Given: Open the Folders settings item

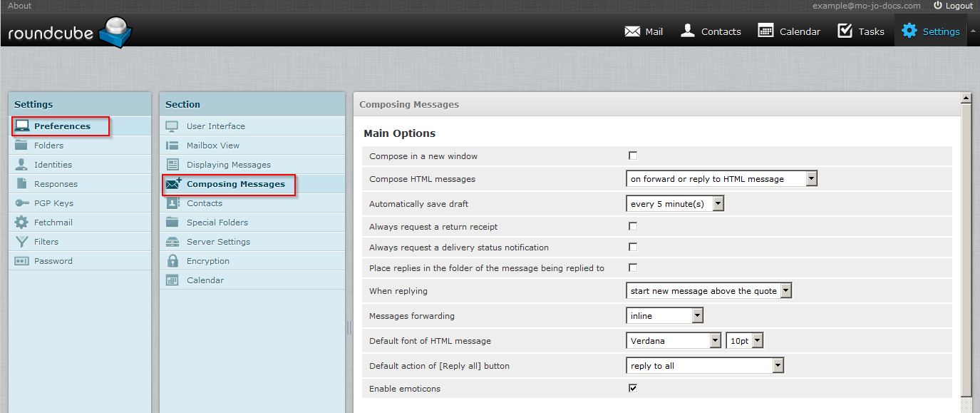Looking at the screenshot, I should coord(48,146).
